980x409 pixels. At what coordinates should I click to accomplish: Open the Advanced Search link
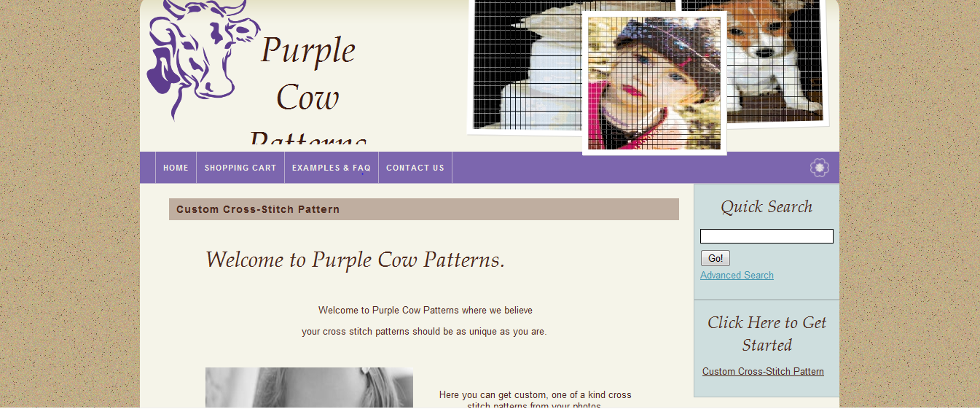737,275
